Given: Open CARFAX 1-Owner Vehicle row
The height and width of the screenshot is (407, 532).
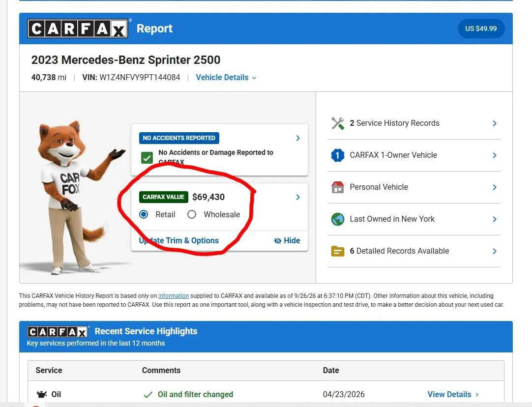Looking at the screenshot, I should click(x=414, y=155).
